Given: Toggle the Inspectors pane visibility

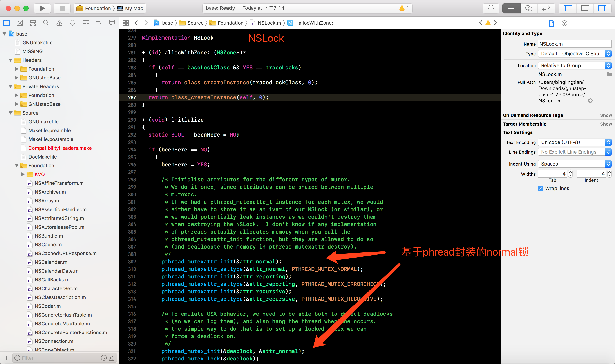Looking at the screenshot, I should coord(602,8).
